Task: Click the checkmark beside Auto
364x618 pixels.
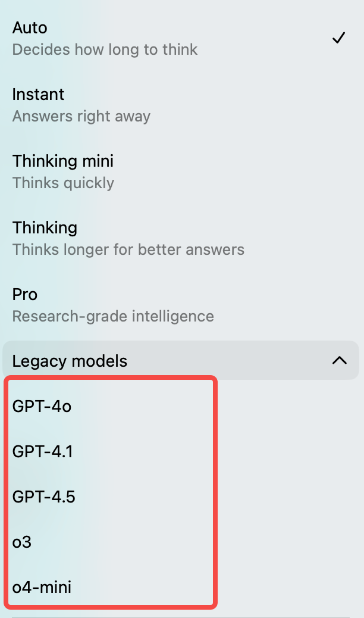Action: [x=339, y=38]
